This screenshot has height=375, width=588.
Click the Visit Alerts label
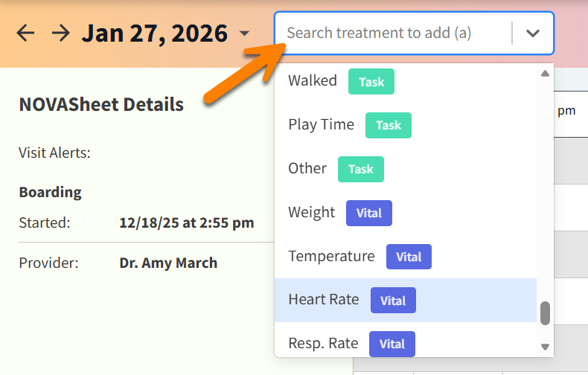coord(54,153)
